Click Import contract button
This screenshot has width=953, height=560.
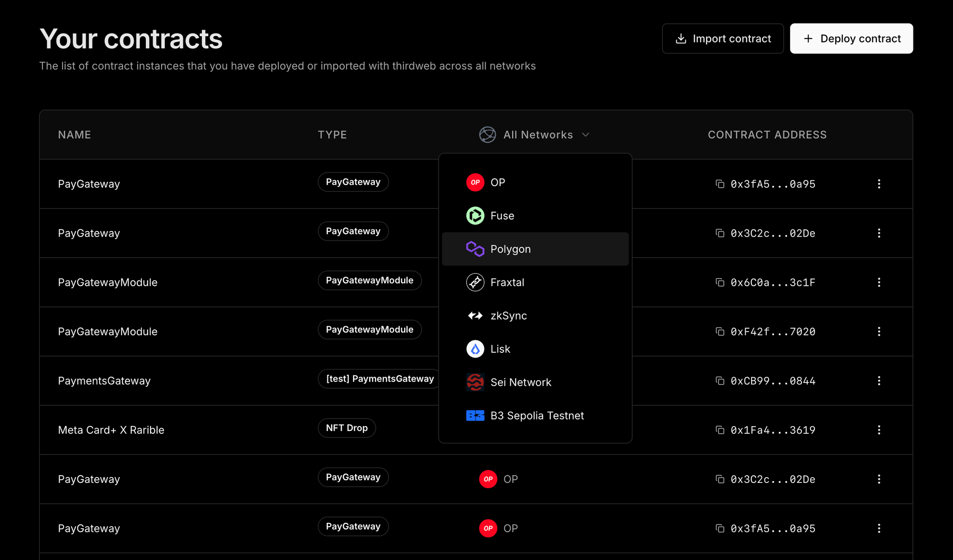[722, 39]
